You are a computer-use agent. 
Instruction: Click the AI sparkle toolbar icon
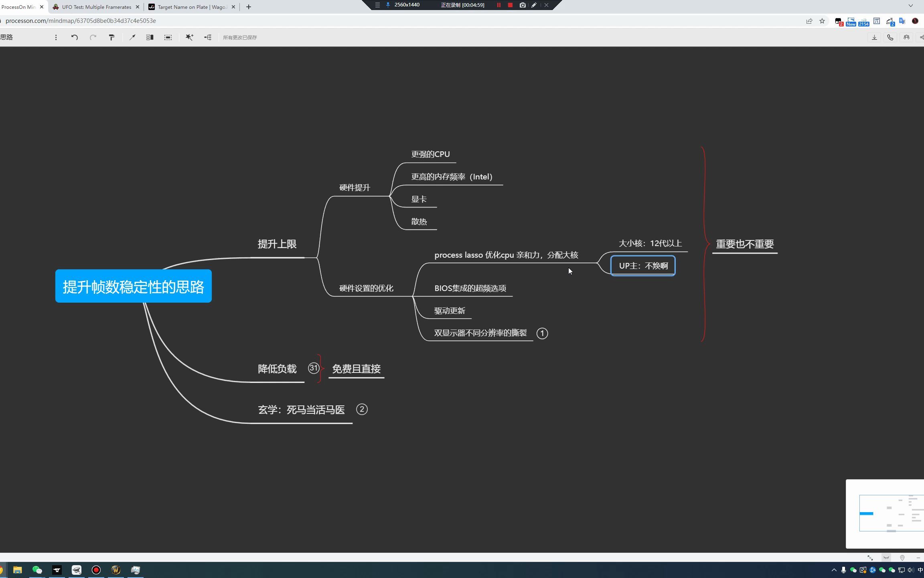click(189, 37)
